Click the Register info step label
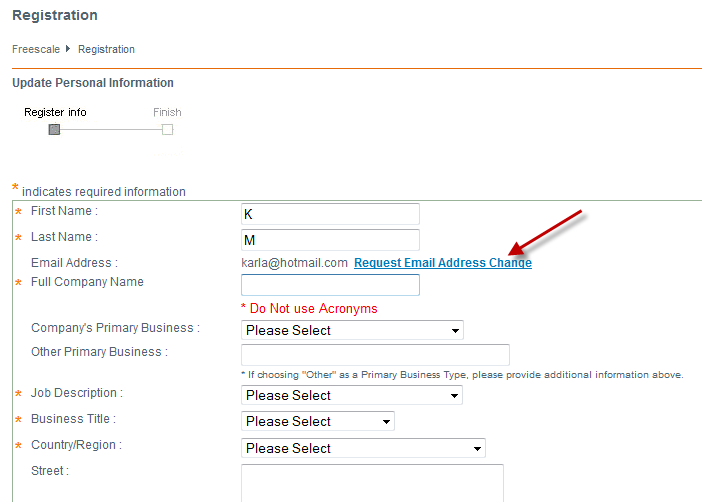This screenshot has width=702, height=502. [x=55, y=112]
